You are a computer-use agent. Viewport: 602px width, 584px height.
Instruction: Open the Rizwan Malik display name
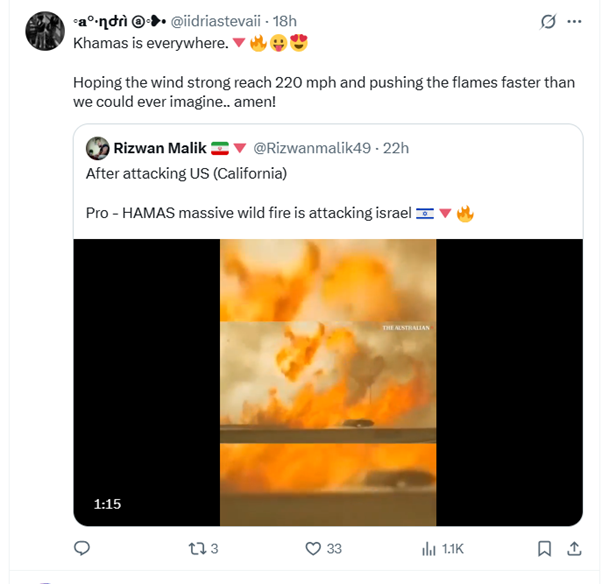(x=160, y=148)
